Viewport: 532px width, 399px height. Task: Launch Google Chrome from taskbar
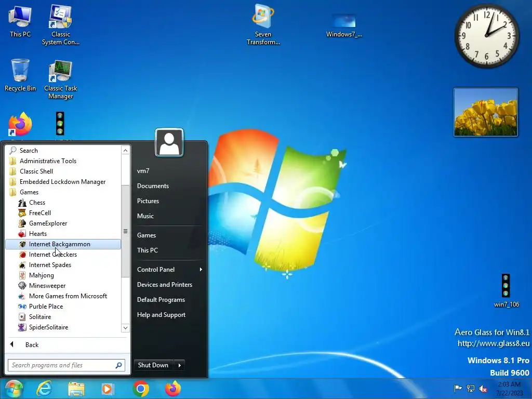click(x=141, y=389)
